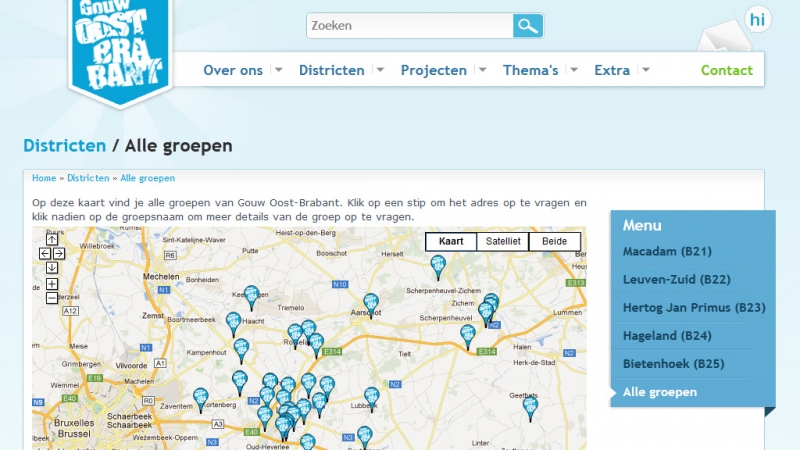Image resolution: width=800 pixels, height=450 pixels.
Task: Open the Thema's menu
Action: tap(531, 70)
